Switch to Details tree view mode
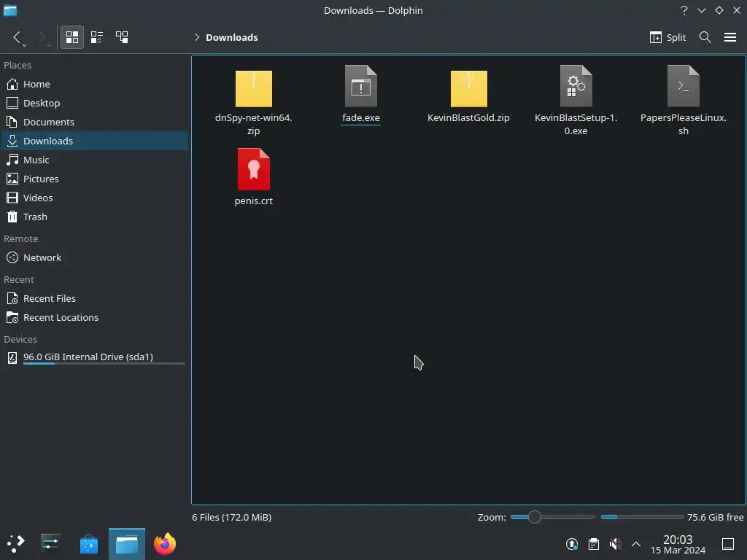This screenshot has width=747, height=560. pos(122,37)
